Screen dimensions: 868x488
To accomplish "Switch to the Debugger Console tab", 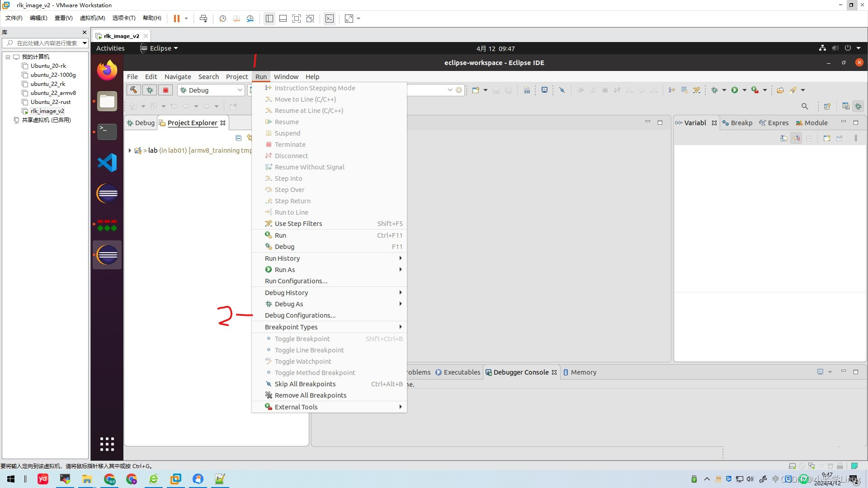I will pos(521,372).
